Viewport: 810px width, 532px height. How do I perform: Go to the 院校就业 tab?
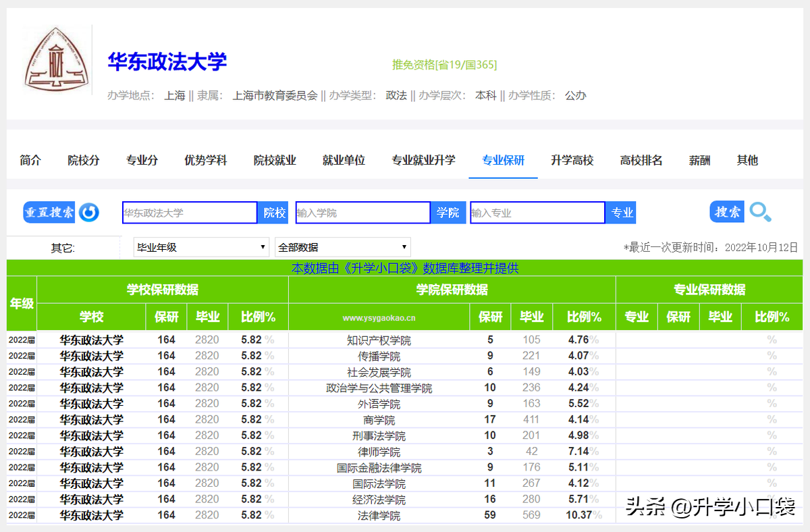(275, 160)
